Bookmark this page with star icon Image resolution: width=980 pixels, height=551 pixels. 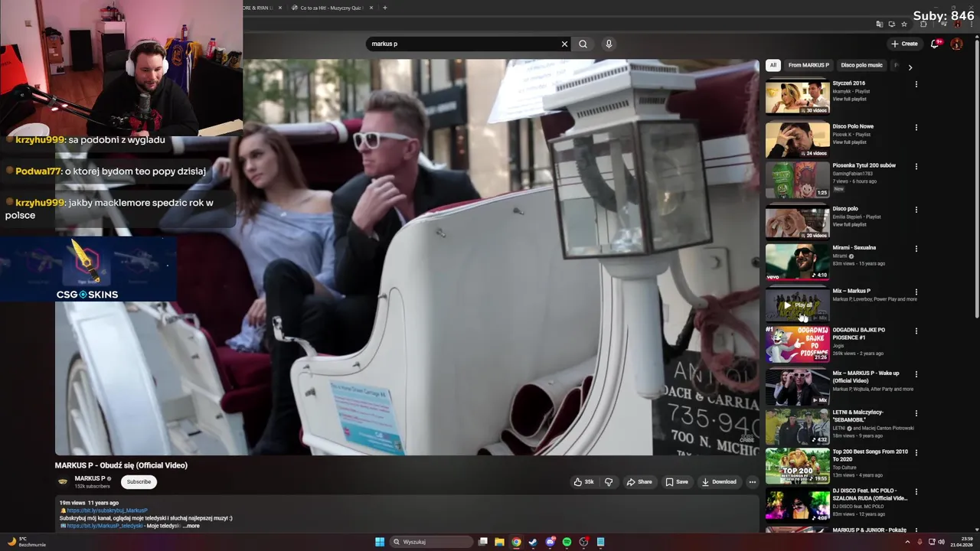coord(904,24)
